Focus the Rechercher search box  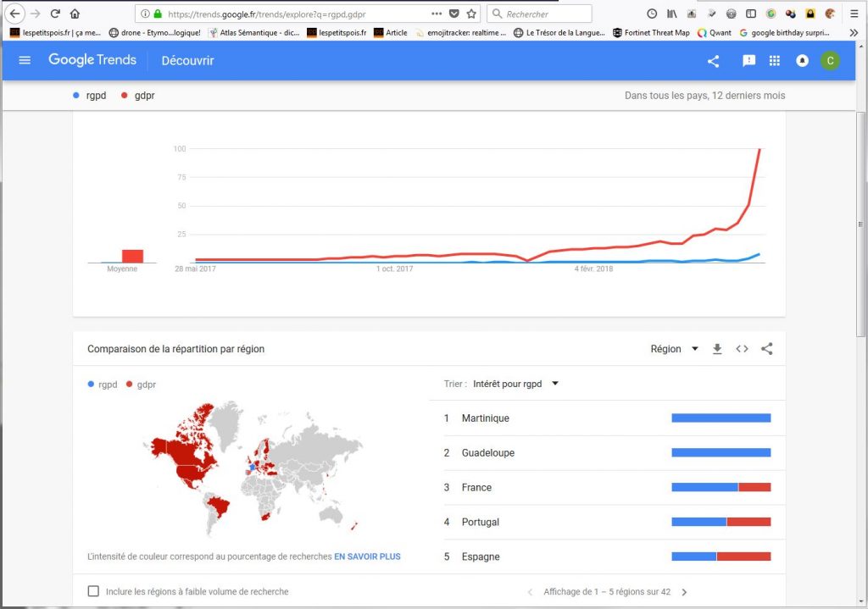click(540, 14)
